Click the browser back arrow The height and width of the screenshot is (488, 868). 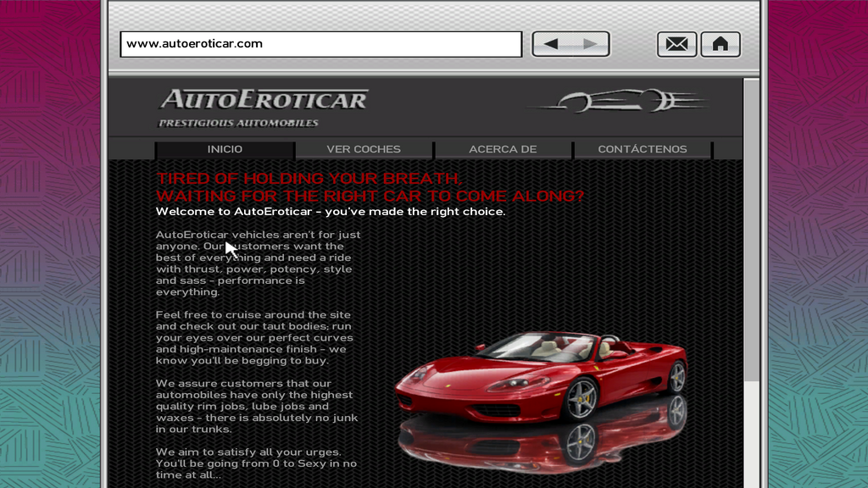click(x=551, y=44)
